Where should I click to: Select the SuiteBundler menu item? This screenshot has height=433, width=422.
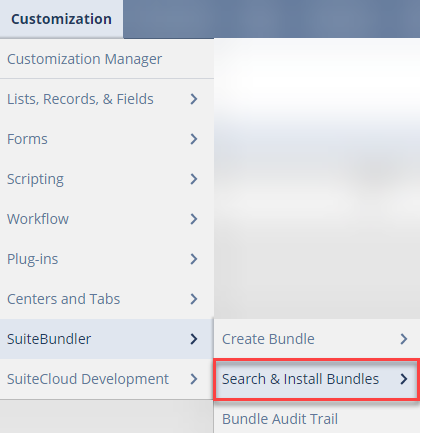107,339
